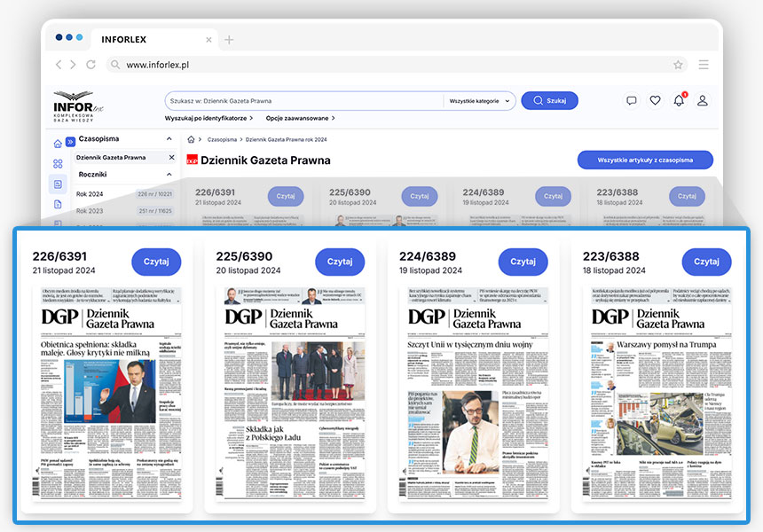Image resolution: width=763 pixels, height=532 pixels.
Task: Open cover thumbnail of 20 listopad 2024 issue
Action: (x=290, y=394)
